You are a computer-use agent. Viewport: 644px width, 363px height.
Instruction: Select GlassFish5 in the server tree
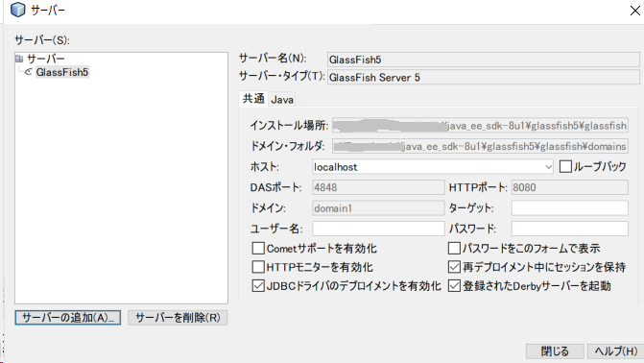pyautogui.click(x=62, y=72)
